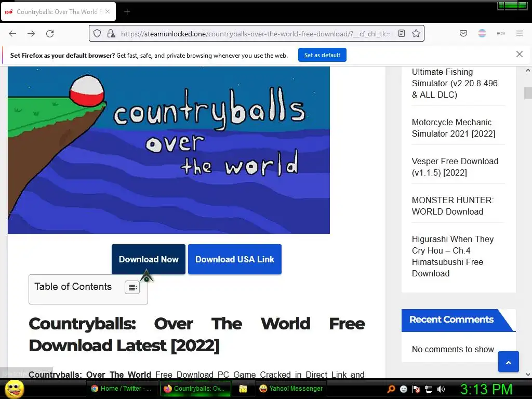Open the Pocket save icon
This screenshot has width=532, height=399.
coord(463,33)
